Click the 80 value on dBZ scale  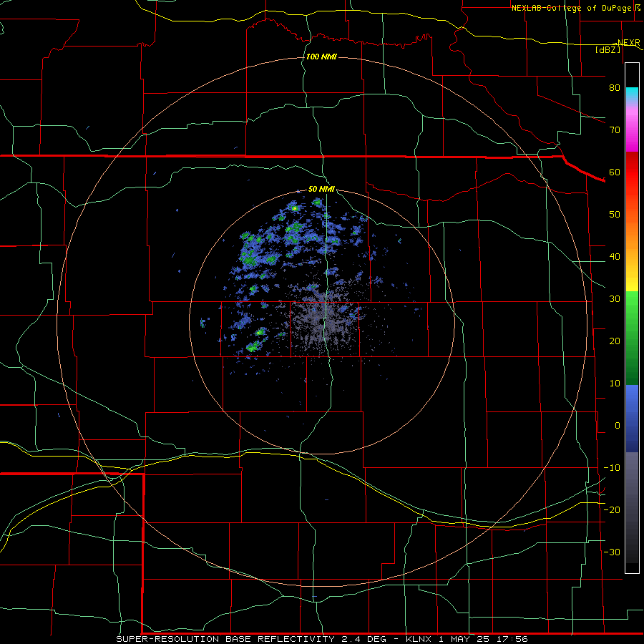(615, 87)
